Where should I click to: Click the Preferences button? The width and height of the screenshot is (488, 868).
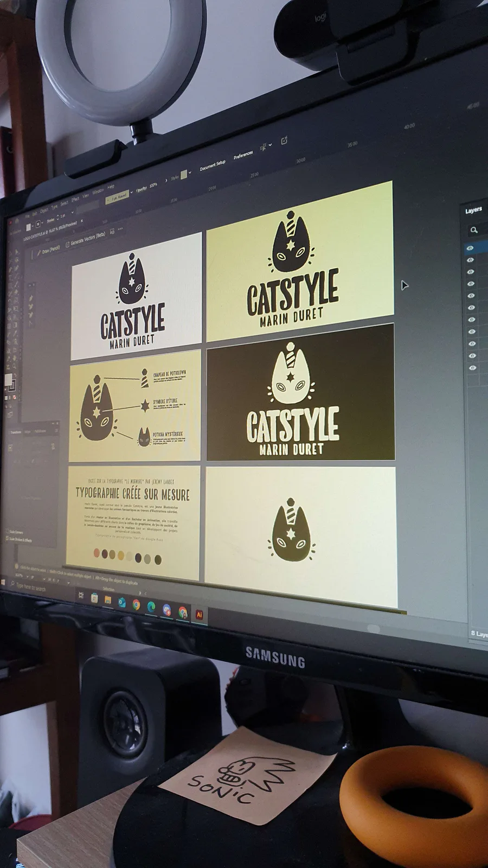(x=243, y=155)
